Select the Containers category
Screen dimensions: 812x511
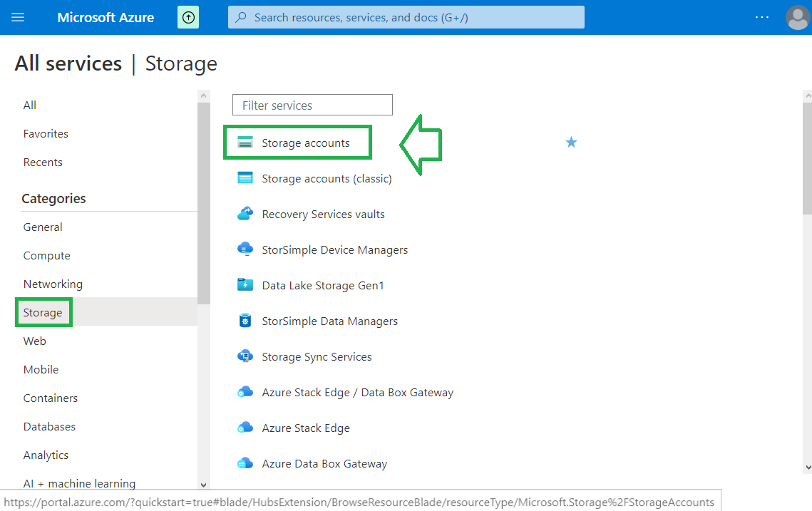[x=50, y=398]
